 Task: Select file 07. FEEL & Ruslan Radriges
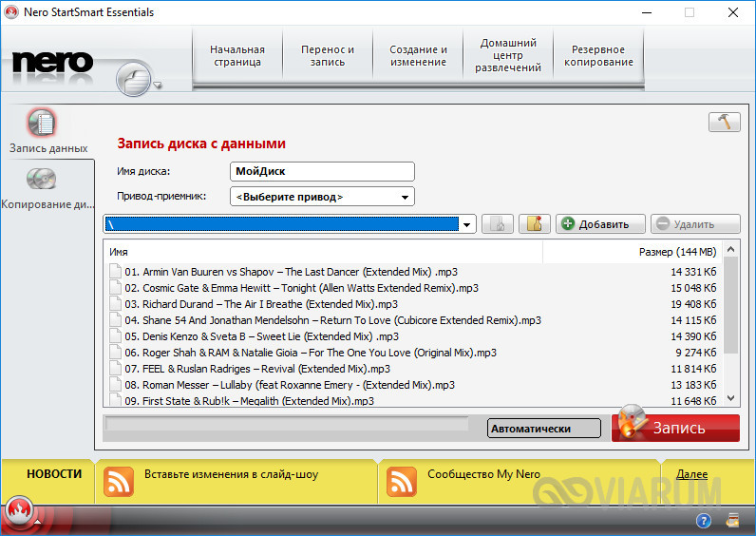[257, 369]
